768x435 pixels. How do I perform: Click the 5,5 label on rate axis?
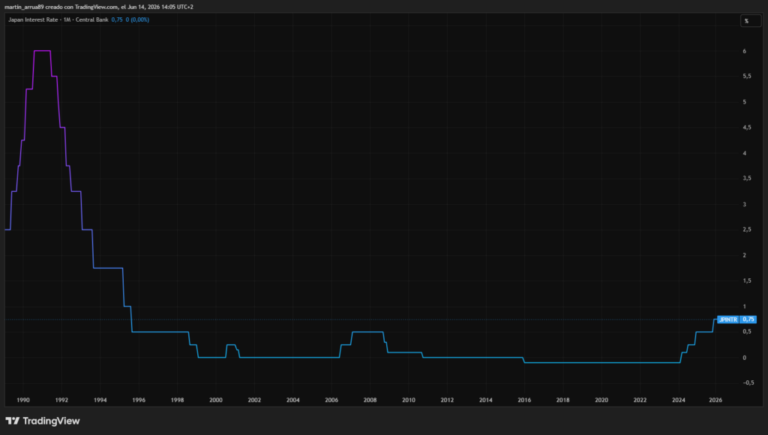[x=747, y=76]
